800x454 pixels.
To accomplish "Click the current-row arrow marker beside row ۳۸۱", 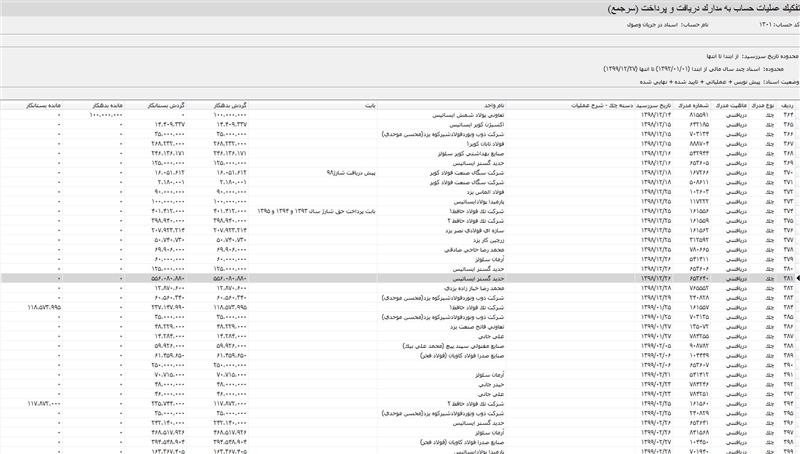I will pos(798,279).
